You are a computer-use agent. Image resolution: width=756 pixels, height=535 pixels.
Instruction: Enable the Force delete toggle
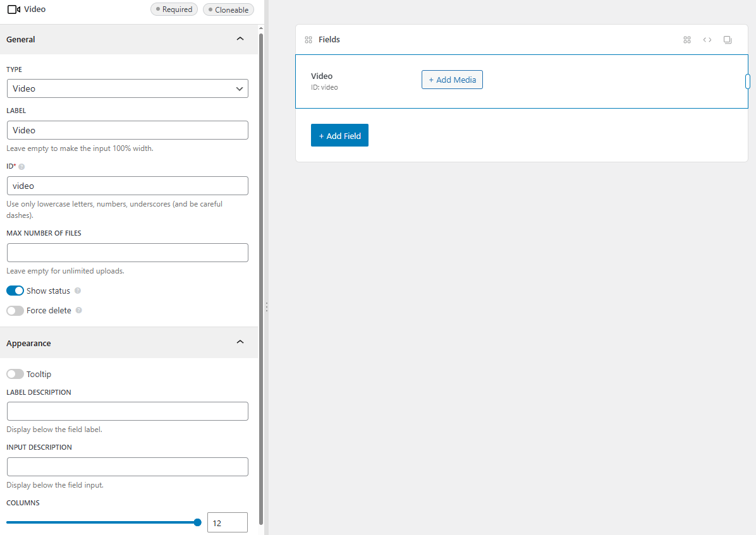tap(15, 311)
